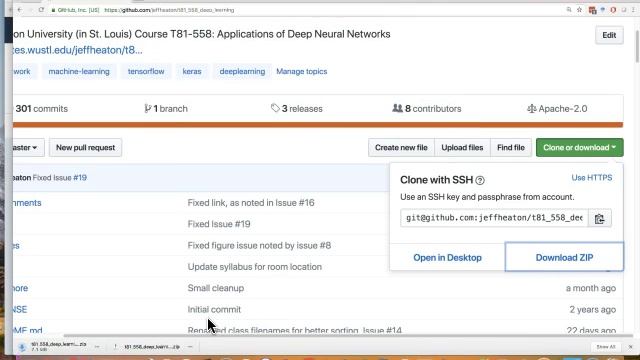Screen dimensions: 640x360
Task: Select the keras topic tag
Action: (192, 71)
